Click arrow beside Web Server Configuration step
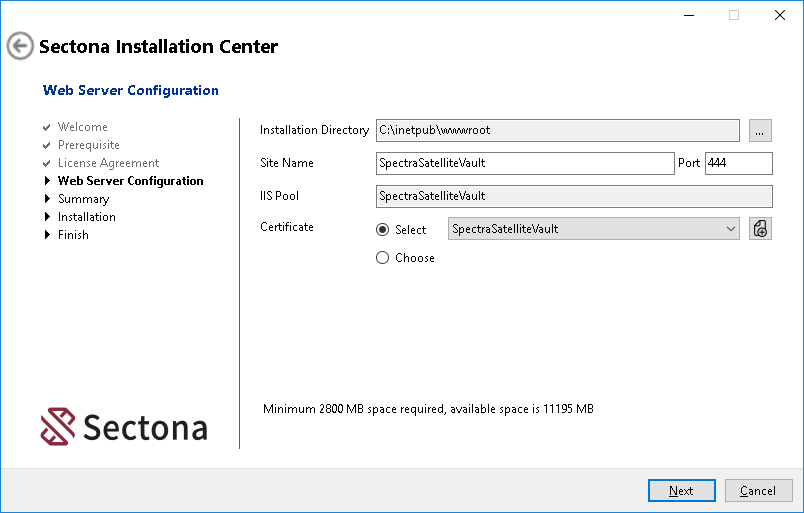 [47, 181]
